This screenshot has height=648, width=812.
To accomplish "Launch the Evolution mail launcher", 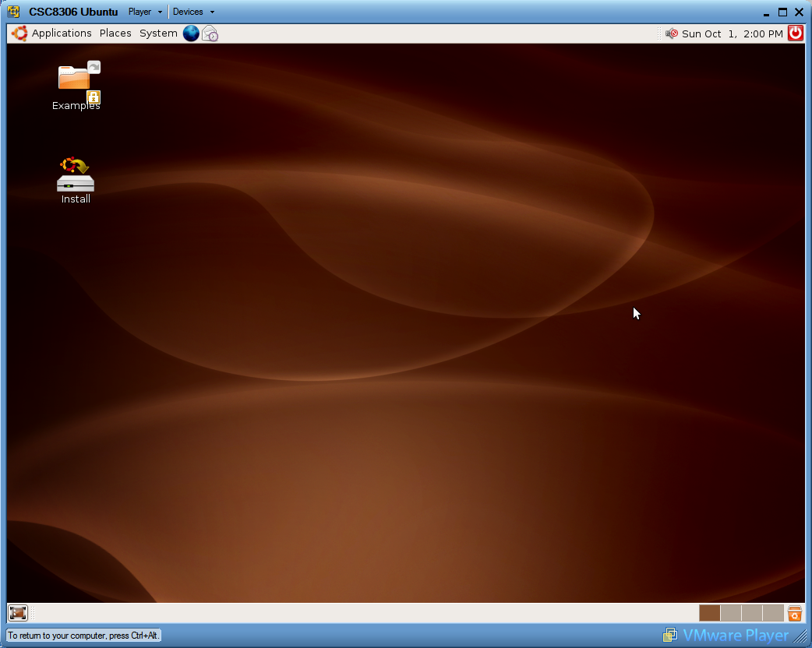I will [210, 33].
